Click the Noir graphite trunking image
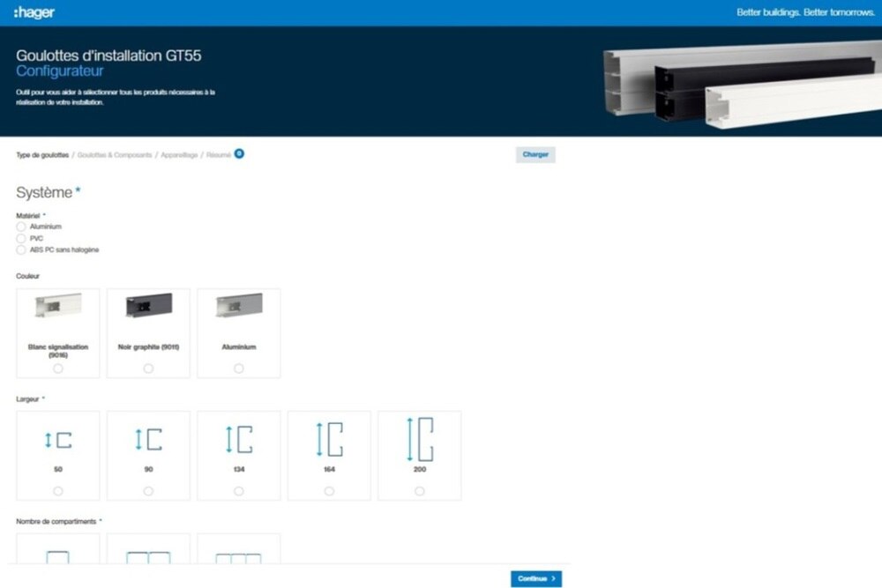The width and height of the screenshot is (882, 588). click(x=148, y=305)
